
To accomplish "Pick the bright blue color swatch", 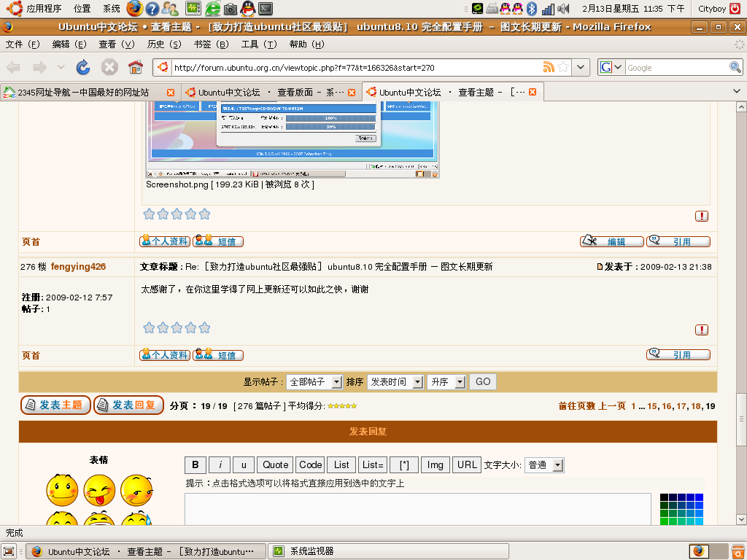I will point(699,497).
